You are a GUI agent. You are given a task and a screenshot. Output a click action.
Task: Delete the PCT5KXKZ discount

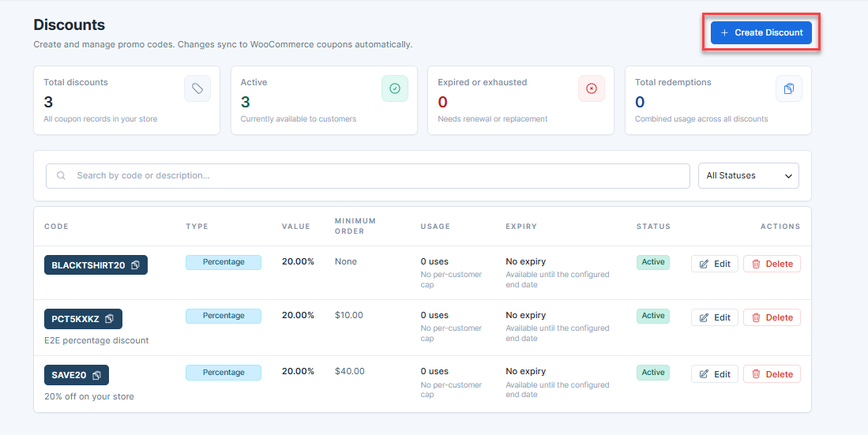click(x=772, y=317)
